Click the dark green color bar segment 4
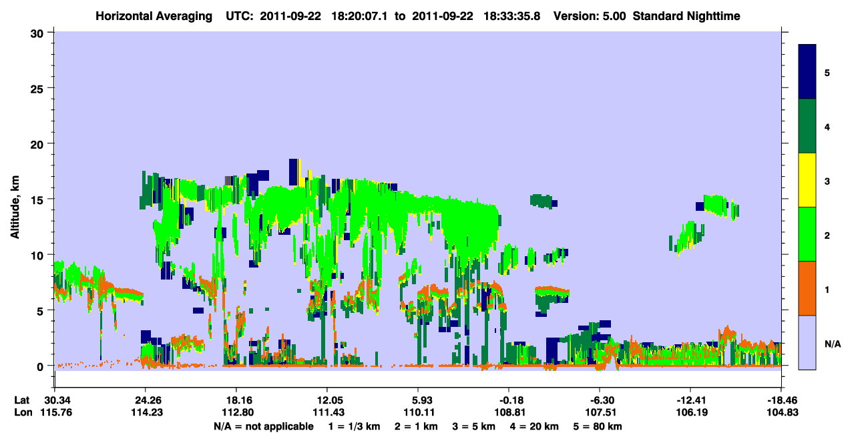 coord(807,126)
